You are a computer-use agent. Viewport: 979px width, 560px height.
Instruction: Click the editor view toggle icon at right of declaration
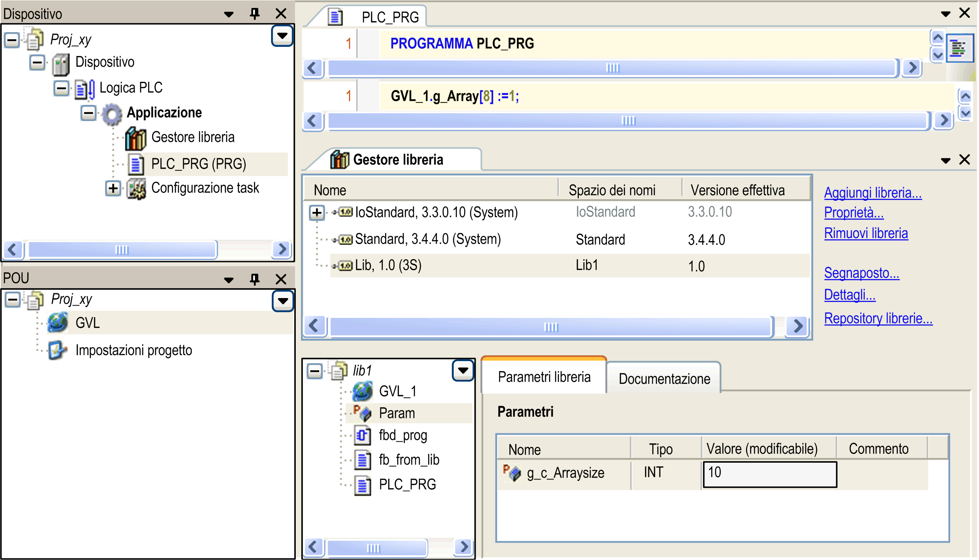pos(959,48)
